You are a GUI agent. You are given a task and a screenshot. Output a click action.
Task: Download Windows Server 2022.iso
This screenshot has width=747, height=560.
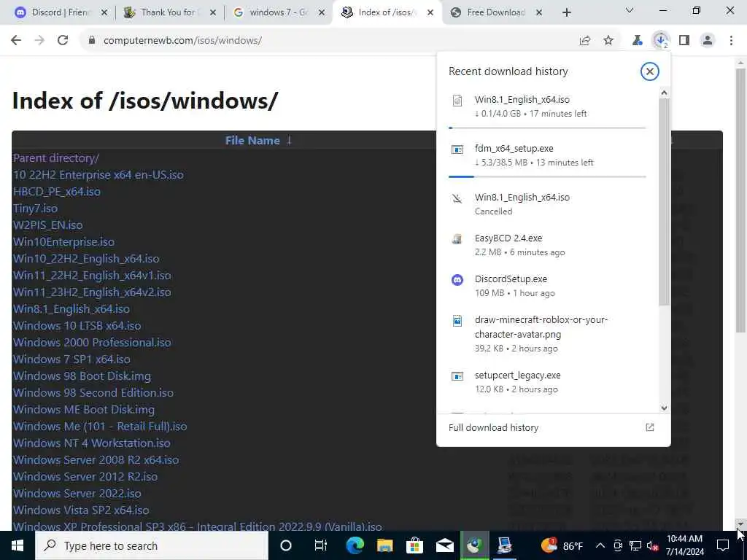point(77,494)
